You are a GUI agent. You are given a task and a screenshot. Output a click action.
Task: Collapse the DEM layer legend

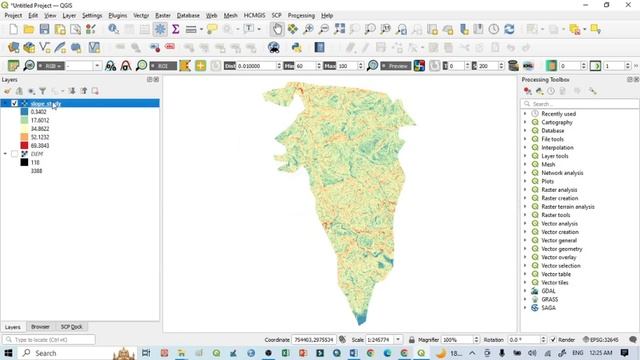[5, 154]
